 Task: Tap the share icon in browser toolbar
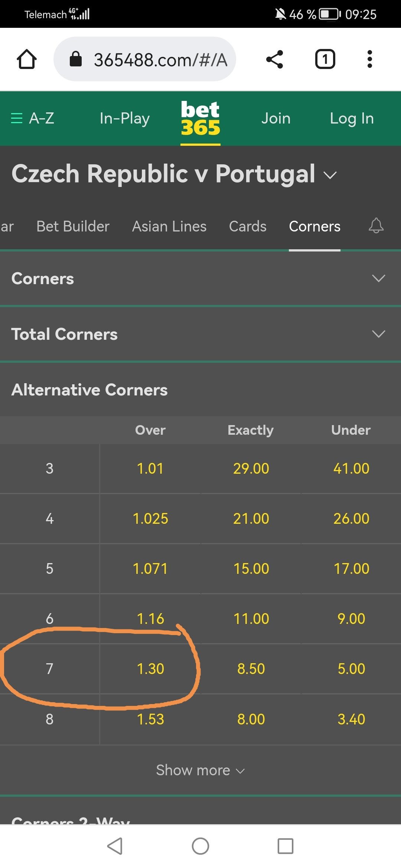point(275,59)
